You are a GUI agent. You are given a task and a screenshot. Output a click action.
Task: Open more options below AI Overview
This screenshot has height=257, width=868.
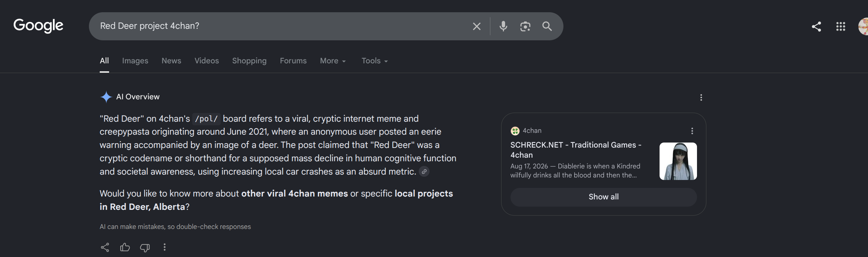tap(165, 247)
